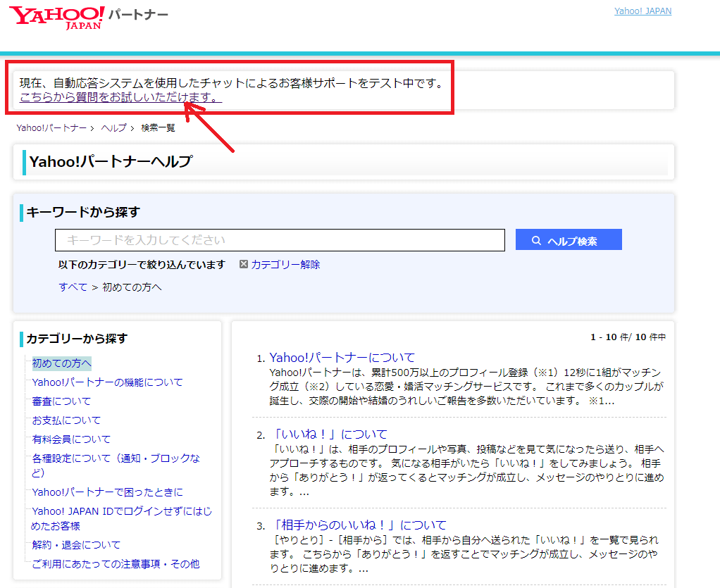The image size is (720, 588).
Task: Click the Yahoo! JAPAN logo
Action: 57,18
